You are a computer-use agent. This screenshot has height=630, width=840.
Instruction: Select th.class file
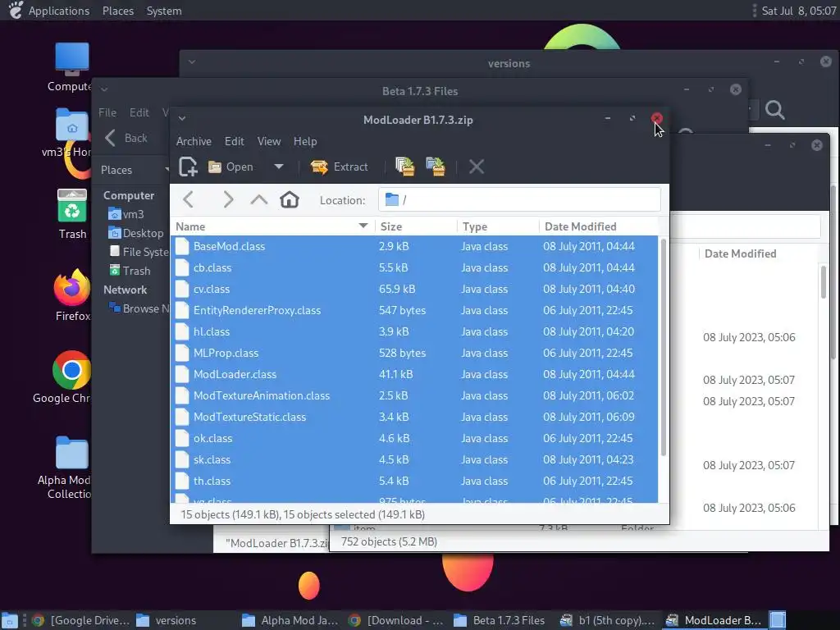pyautogui.click(x=414, y=481)
